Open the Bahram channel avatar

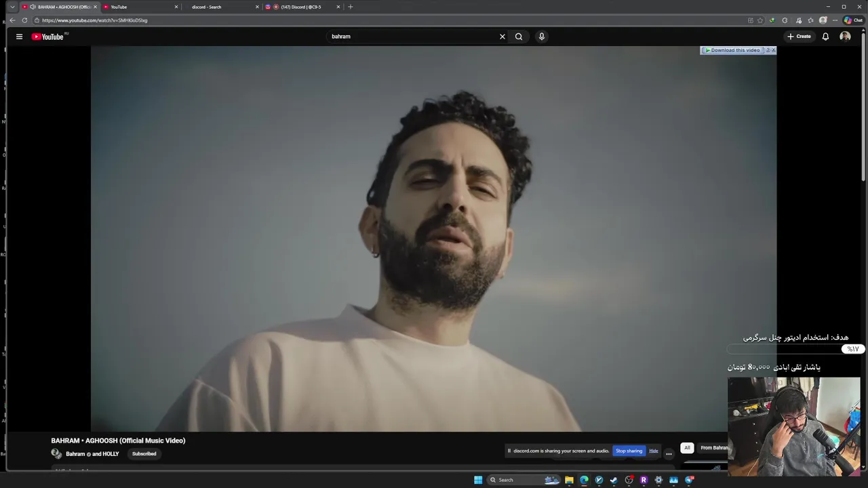tap(56, 453)
